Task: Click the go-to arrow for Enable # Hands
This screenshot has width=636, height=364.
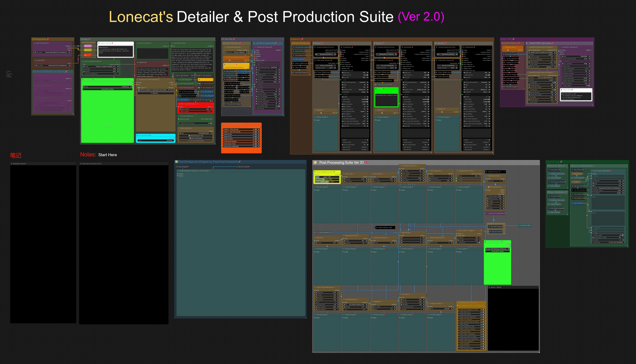Action: click(x=259, y=139)
